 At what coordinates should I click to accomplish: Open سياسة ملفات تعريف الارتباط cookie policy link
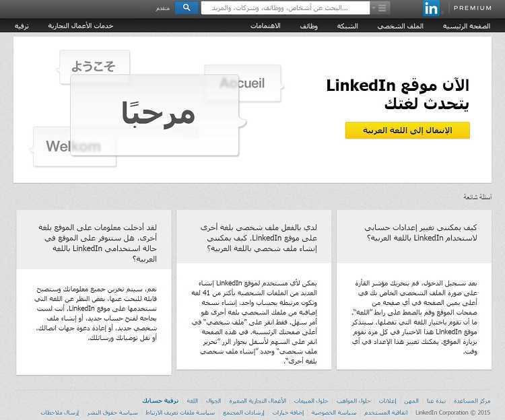click(x=180, y=413)
